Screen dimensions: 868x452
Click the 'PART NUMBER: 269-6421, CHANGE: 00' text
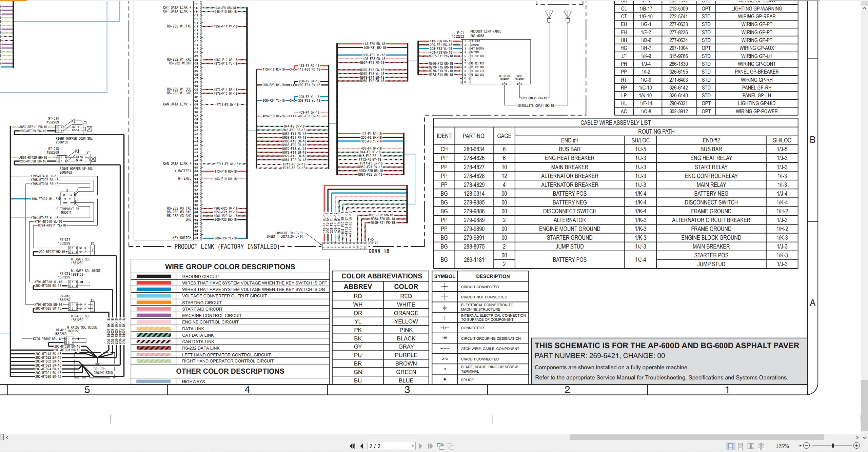599,356
